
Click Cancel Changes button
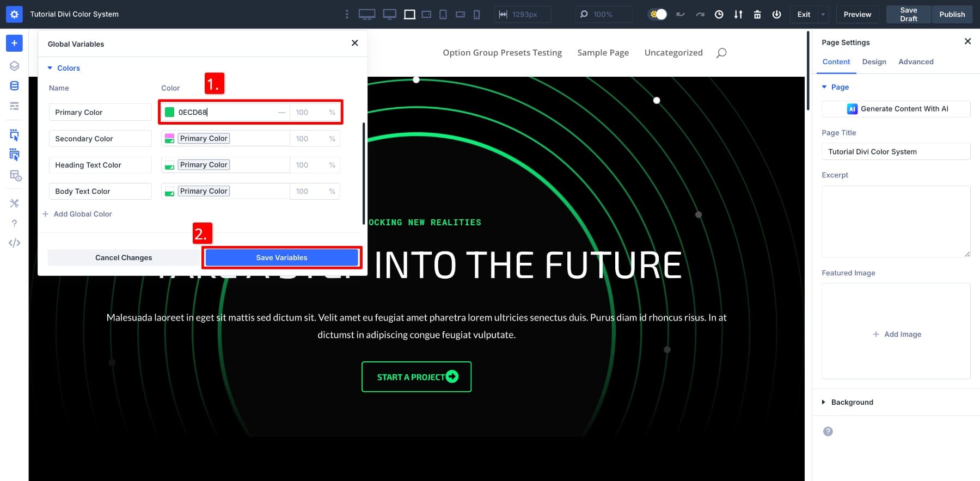coord(124,257)
